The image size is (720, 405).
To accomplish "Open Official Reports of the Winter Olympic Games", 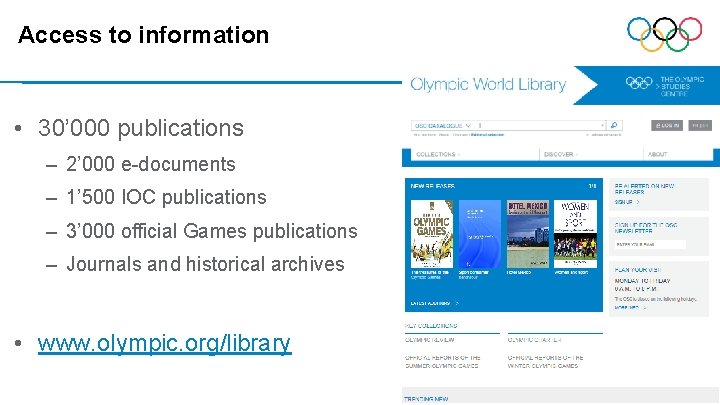I will (545, 361).
